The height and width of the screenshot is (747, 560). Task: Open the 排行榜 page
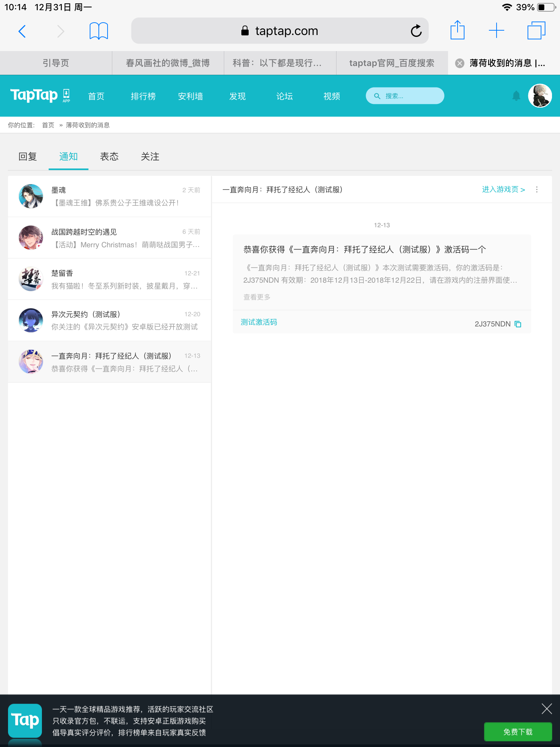click(143, 96)
